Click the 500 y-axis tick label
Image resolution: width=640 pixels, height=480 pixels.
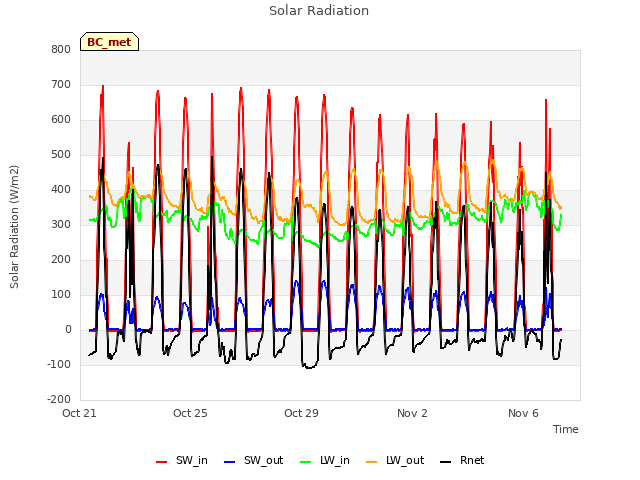click(61, 155)
